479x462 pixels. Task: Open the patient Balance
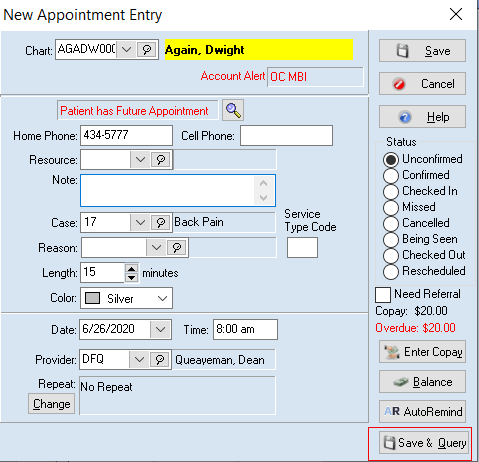tap(422, 382)
